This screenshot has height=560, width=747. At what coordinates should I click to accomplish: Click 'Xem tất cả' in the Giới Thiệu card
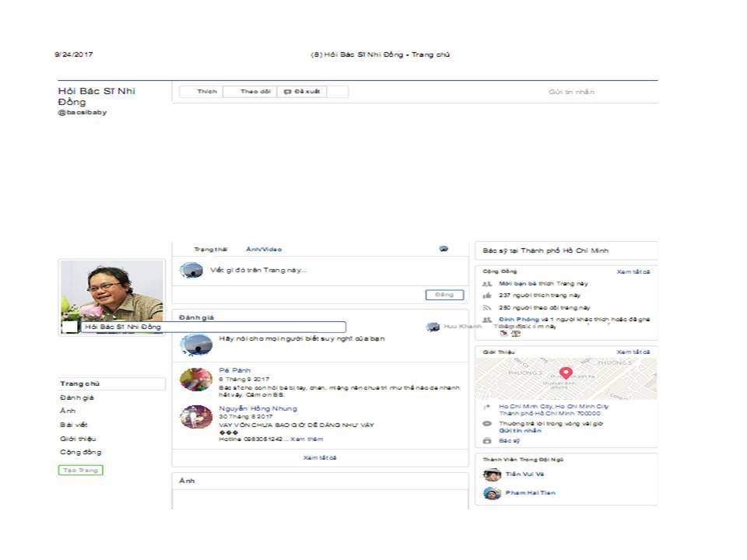633,352
